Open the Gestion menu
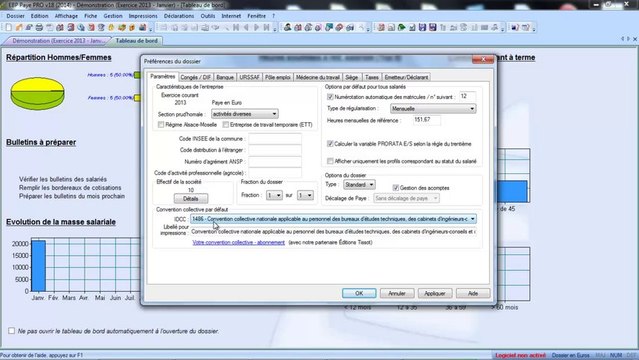 (113, 16)
